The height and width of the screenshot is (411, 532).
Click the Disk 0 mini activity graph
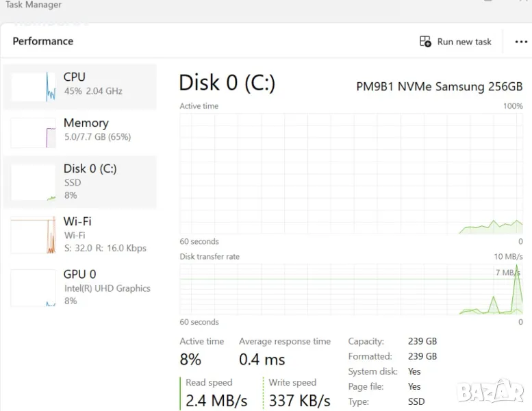click(x=33, y=183)
